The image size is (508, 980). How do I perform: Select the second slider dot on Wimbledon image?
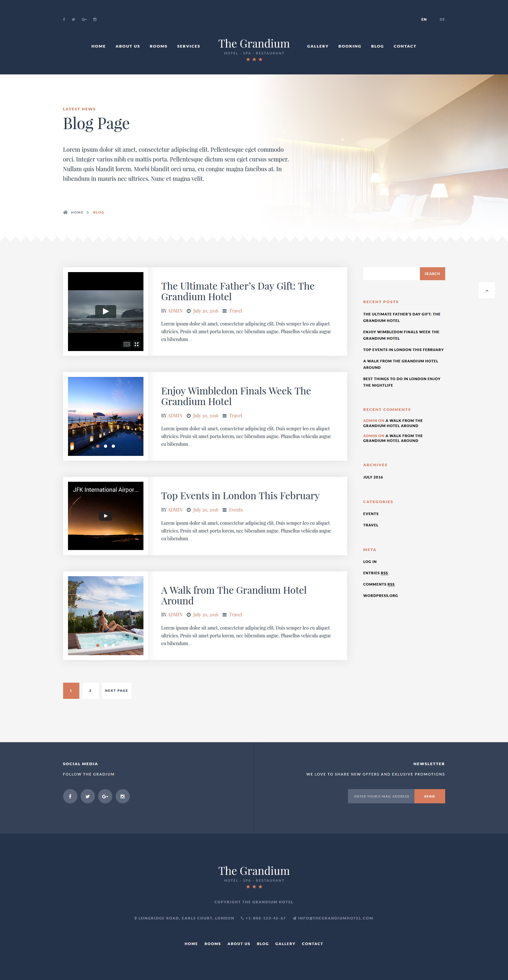(106, 446)
